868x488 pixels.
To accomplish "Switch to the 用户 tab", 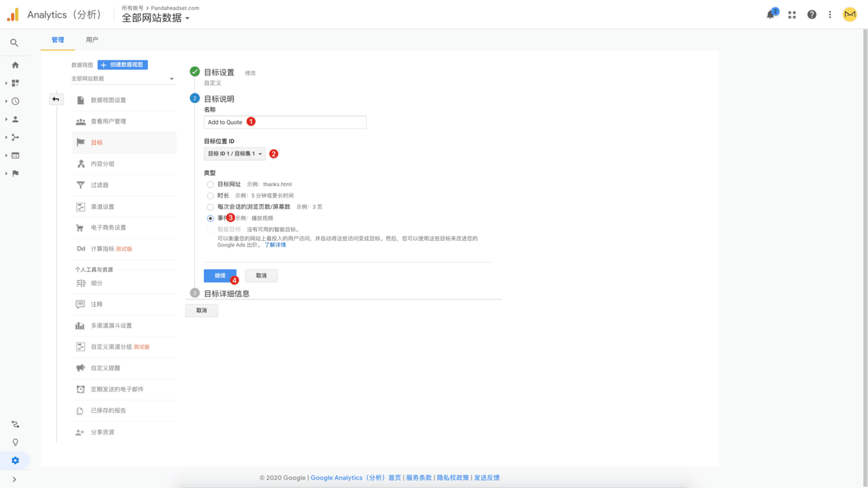I will pos(92,40).
